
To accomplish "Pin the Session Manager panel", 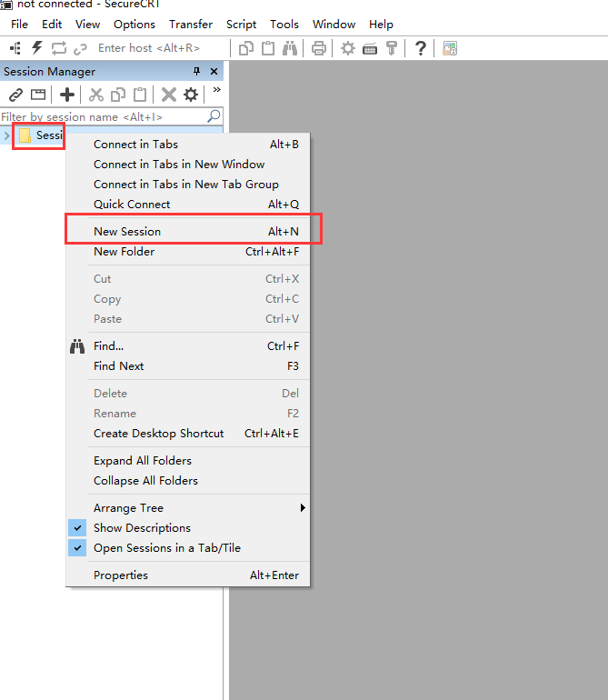I will [197, 71].
